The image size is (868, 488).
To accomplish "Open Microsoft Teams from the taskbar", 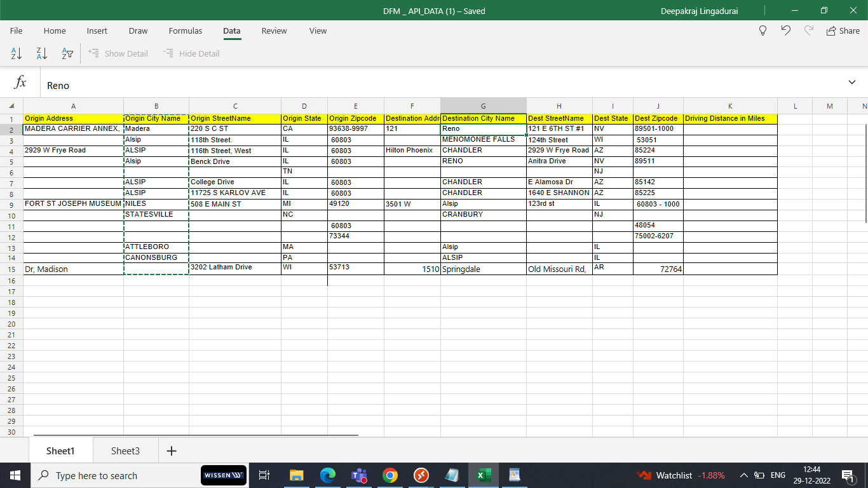I will [359, 475].
